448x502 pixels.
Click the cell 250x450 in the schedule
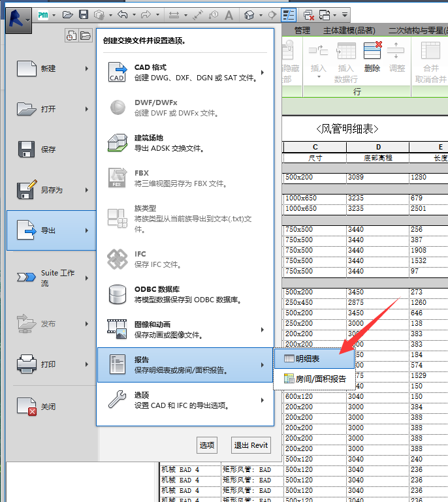(x=315, y=302)
